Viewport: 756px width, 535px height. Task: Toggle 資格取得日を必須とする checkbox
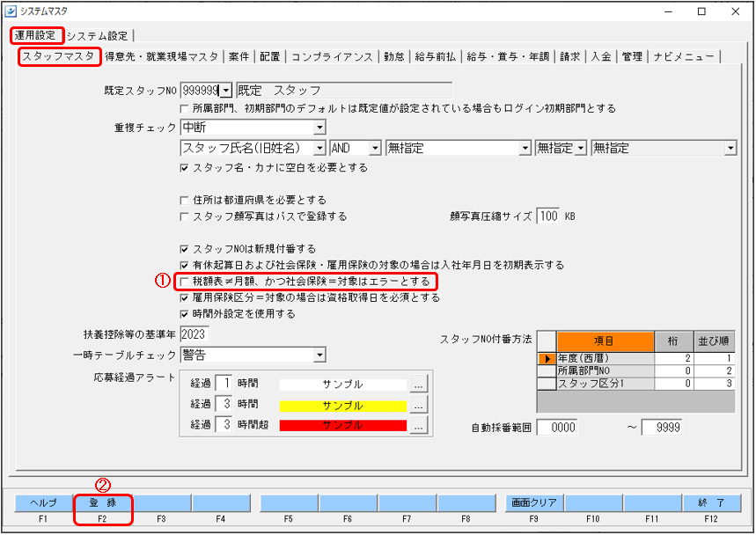184,298
